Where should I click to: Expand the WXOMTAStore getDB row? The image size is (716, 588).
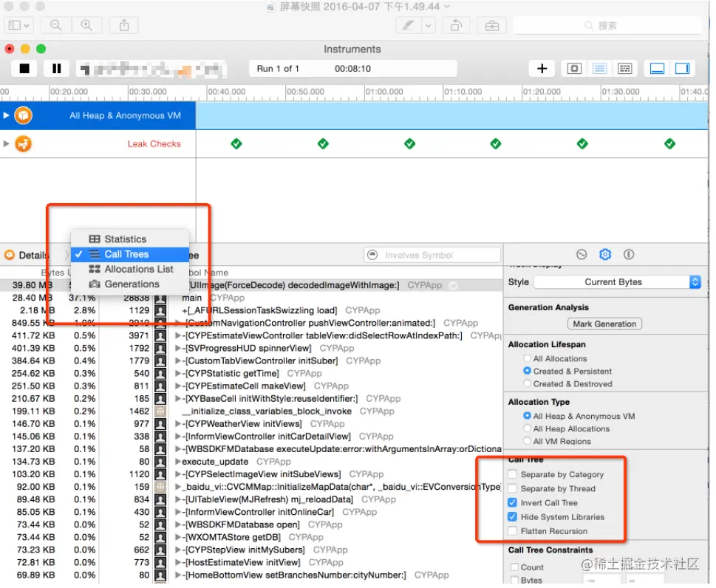point(178,537)
